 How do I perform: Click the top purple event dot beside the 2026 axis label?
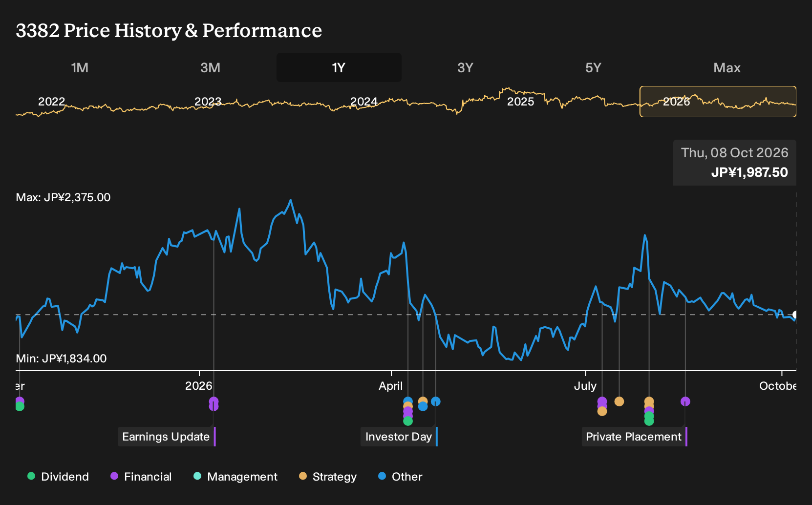(x=214, y=401)
